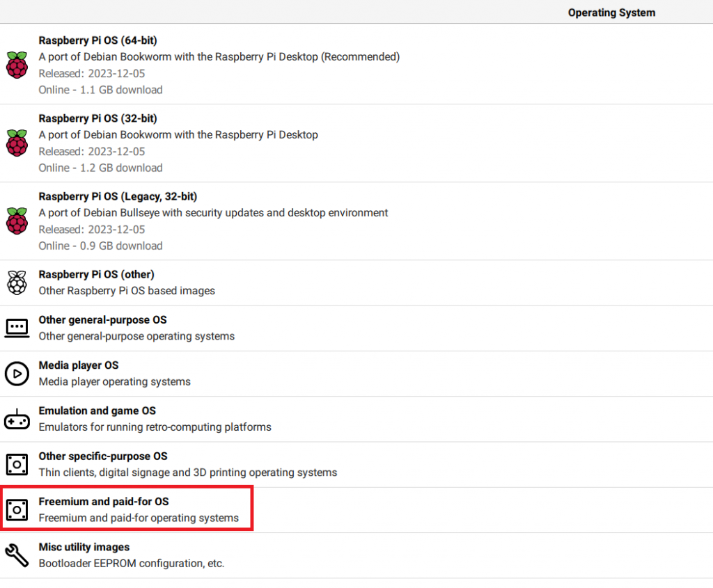
Task: Click the "Online - 1.2 GB download" text
Action: click(100, 168)
